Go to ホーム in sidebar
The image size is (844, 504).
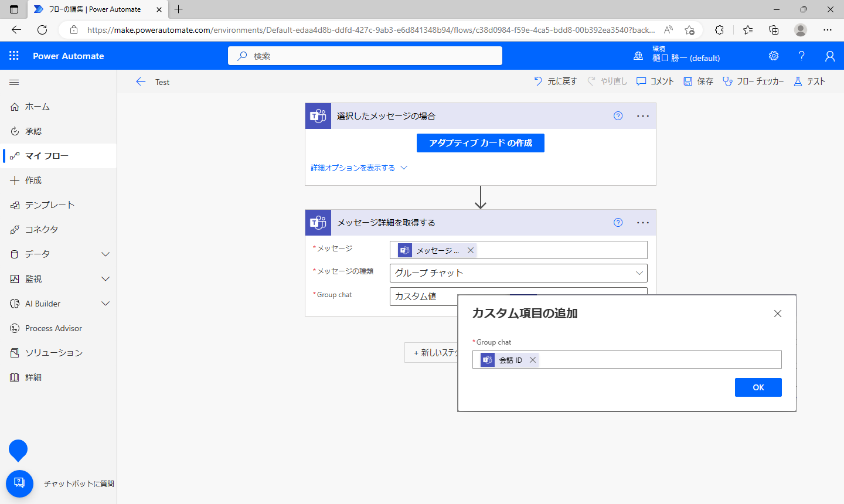click(58, 107)
